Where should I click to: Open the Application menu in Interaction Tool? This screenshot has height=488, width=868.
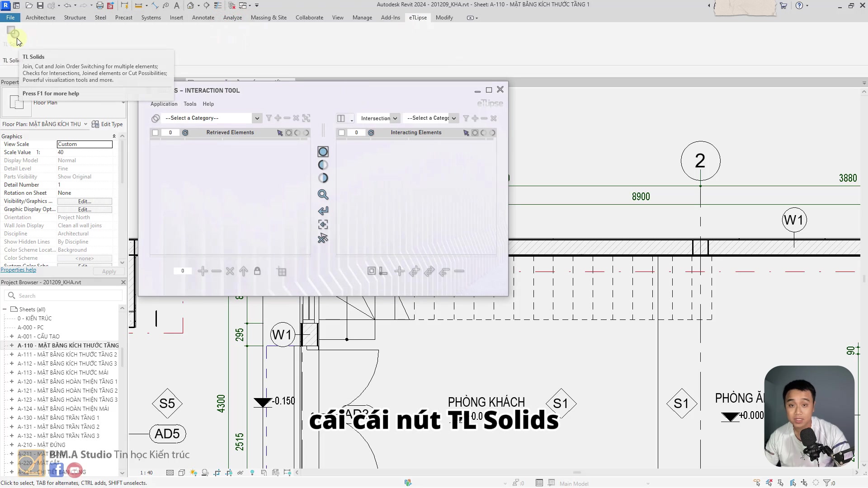pyautogui.click(x=164, y=104)
